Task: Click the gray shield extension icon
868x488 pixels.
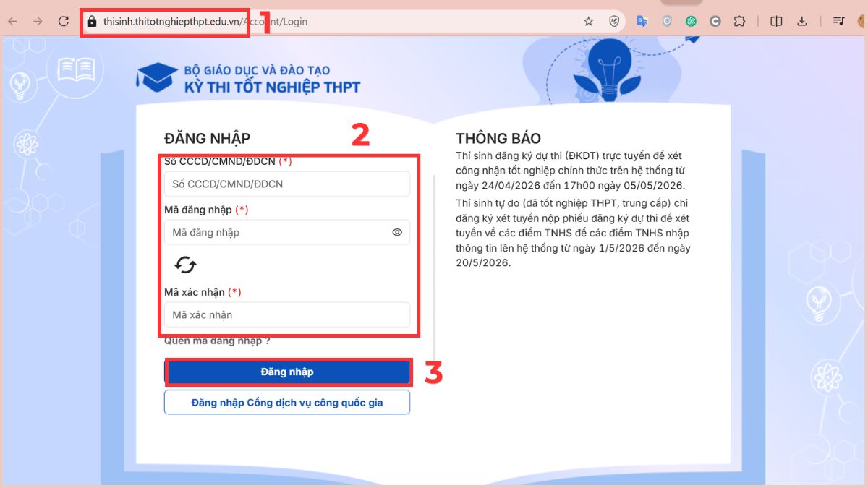Action: 667,21
